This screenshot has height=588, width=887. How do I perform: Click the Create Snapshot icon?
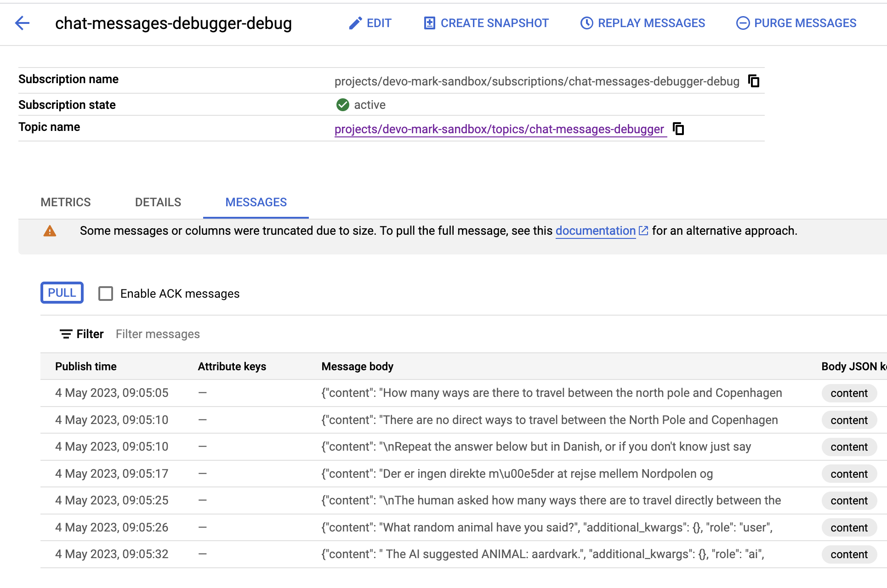[x=429, y=23]
